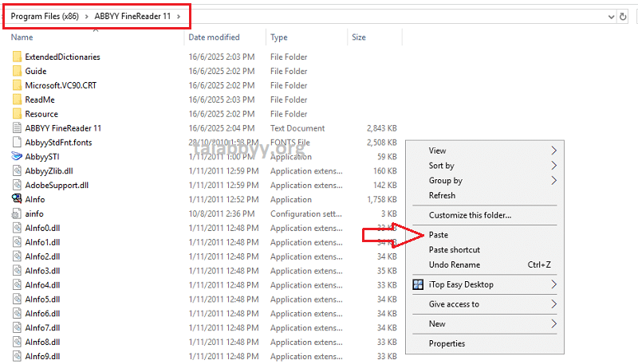This screenshot has width=638, height=364.
Task: Click the Resource folder icon
Action: pyautogui.click(x=17, y=114)
